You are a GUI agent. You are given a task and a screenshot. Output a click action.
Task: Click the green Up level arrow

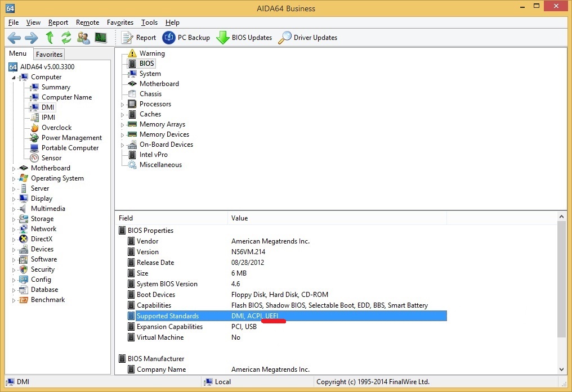(x=50, y=38)
